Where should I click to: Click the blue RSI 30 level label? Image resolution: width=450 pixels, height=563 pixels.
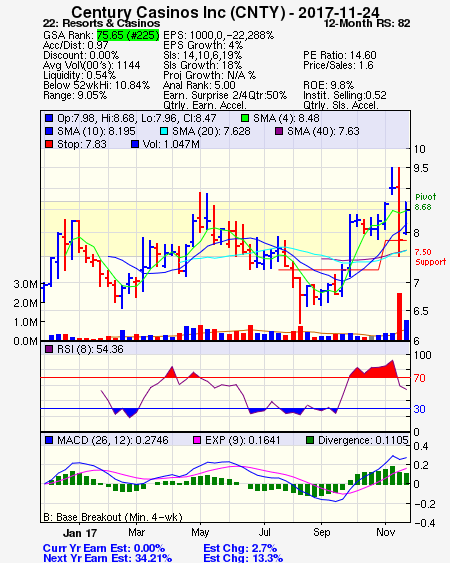(x=419, y=409)
